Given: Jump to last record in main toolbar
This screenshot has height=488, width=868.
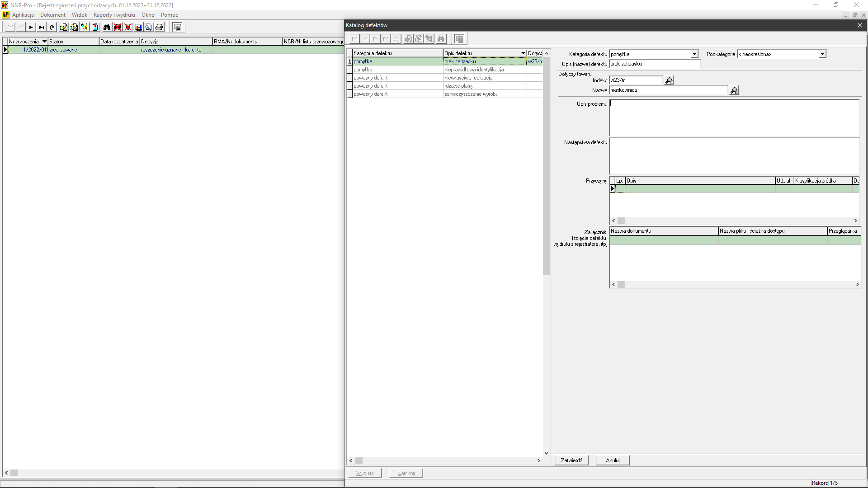Looking at the screenshot, I should (41, 28).
